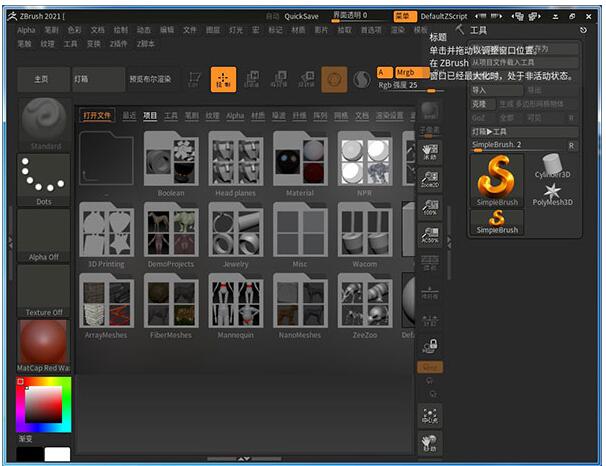Open the Alpha menu in menu bar
The height and width of the screenshot is (466, 606).
point(26,30)
